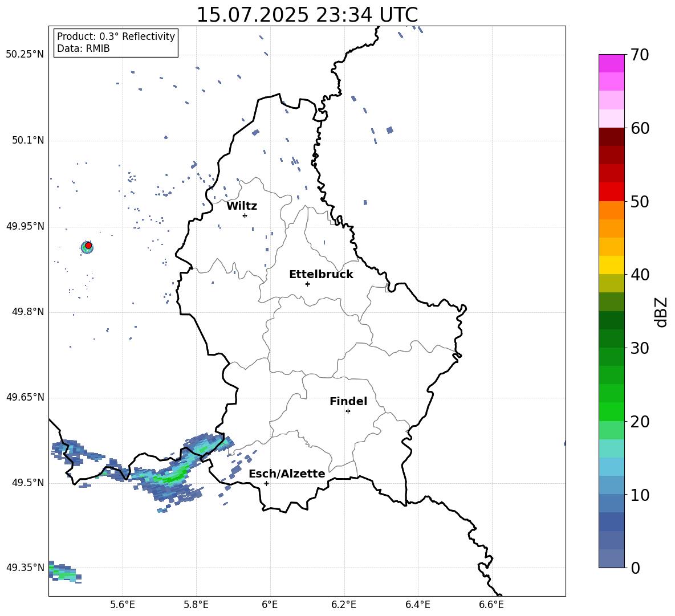
Task: Click the colorbar tick value 0
Action: point(635,568)
